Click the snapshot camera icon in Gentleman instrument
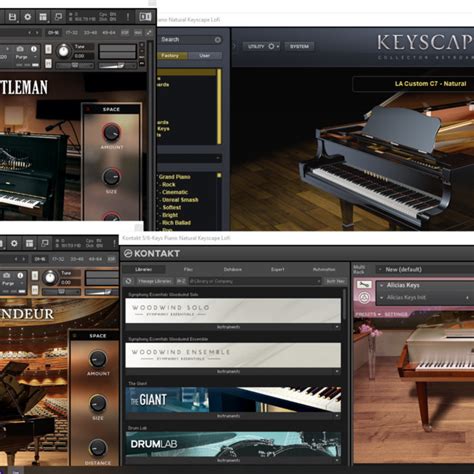 pyautogui.click(x=20, y=49)
